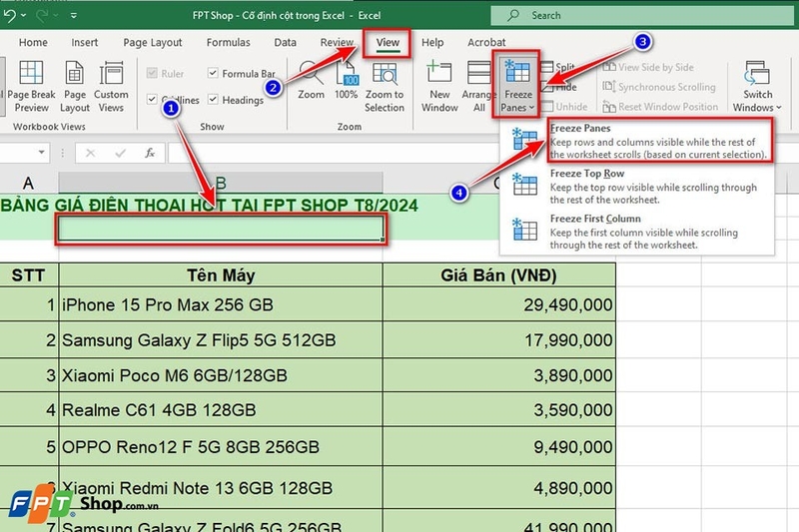This screenshot has height=532, width=799.
Task: Confirm formula entry checkmark icon
Action: 120,153
